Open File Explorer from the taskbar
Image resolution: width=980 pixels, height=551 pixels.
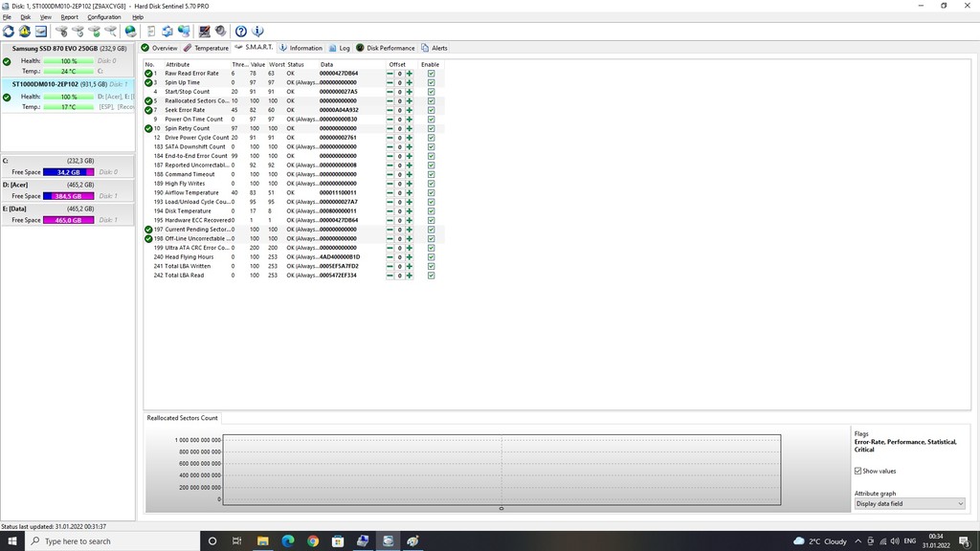coord(262,541)
